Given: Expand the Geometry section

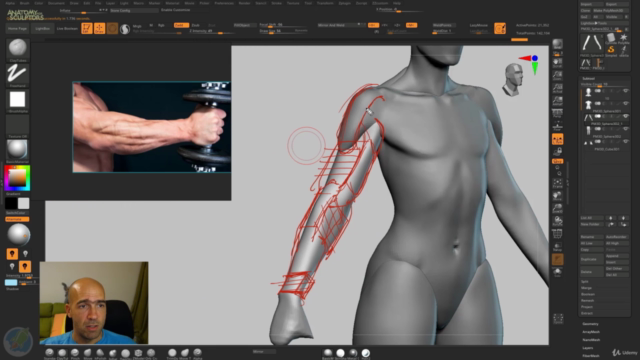Looking at the screenshot, I should coord(590,324).
